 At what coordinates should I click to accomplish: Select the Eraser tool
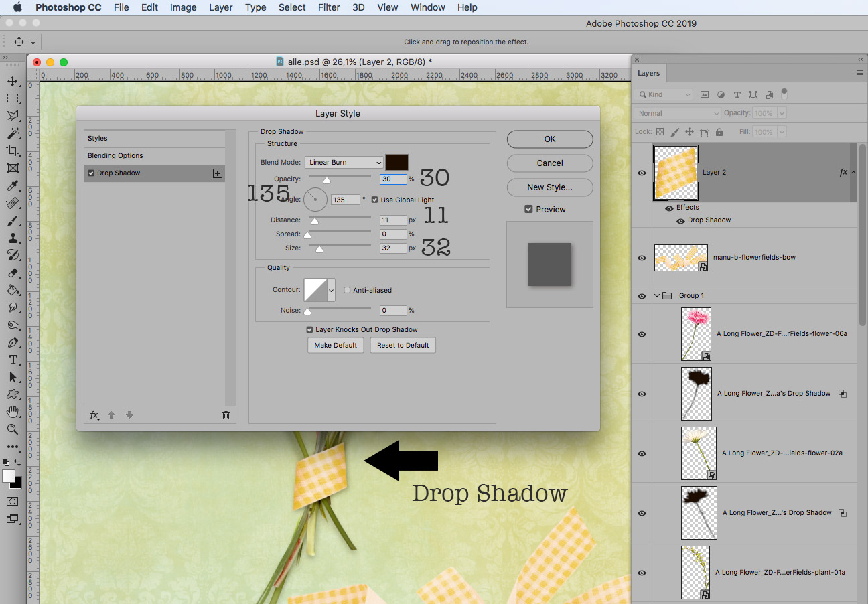pyautogui.click(x=13, y=273)
